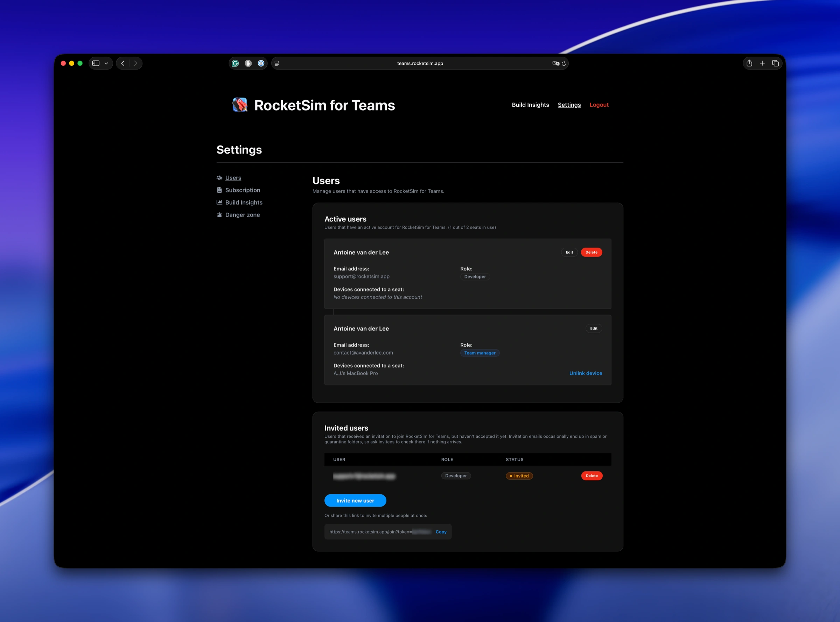Click the translate icon in address bar
This screenshot has width=840, height=622.
555,63
